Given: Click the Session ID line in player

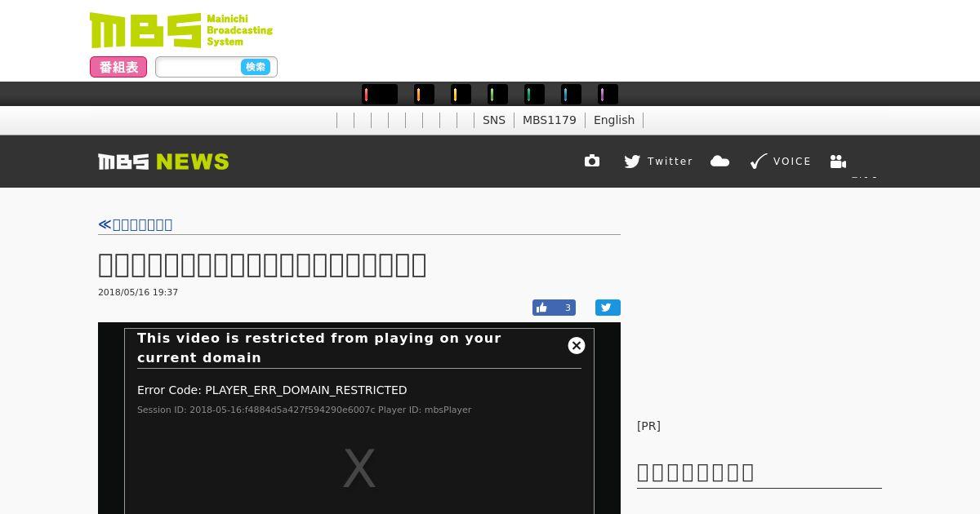Looking at the screenshot, I should 304,410.
